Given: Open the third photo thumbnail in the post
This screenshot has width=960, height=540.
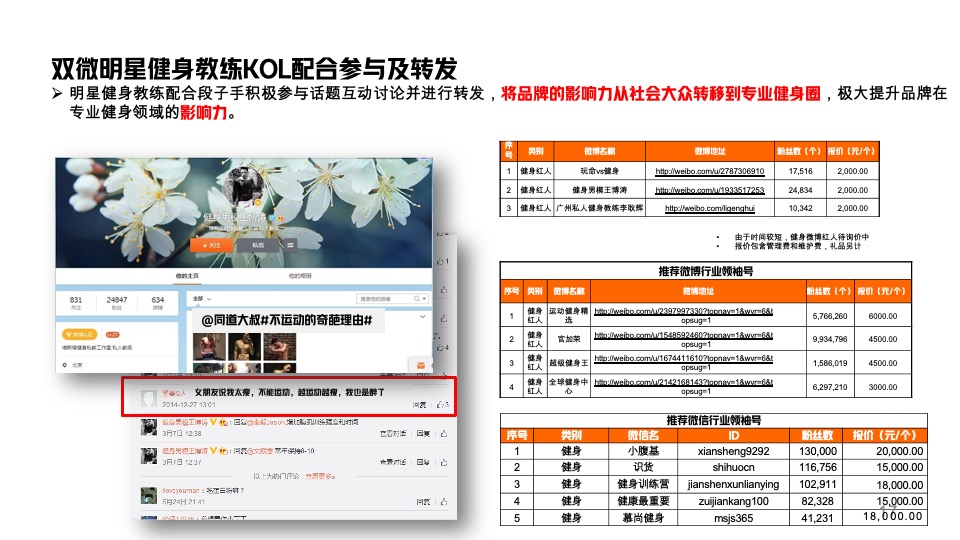Looking at the screenshot, I should [280, 347].
